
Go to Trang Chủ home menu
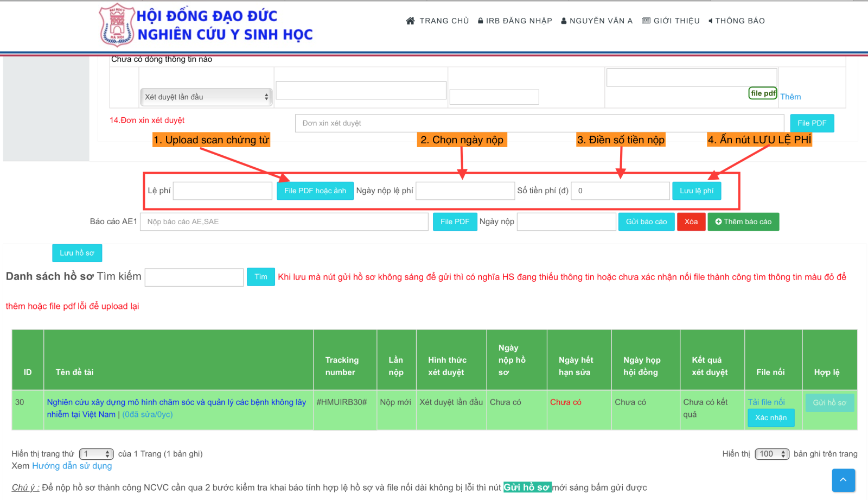point(437,21)
